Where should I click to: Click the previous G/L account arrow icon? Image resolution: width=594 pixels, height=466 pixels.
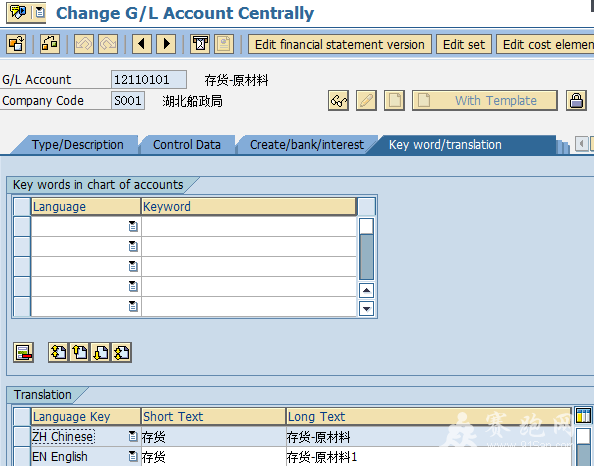pyautogui.click(x=142, y=44)
